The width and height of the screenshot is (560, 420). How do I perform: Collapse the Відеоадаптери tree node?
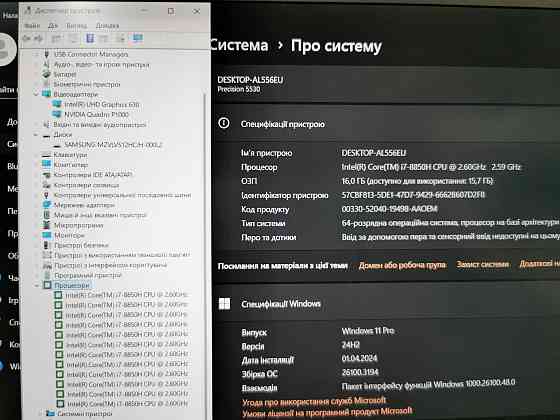pos(36,94)
